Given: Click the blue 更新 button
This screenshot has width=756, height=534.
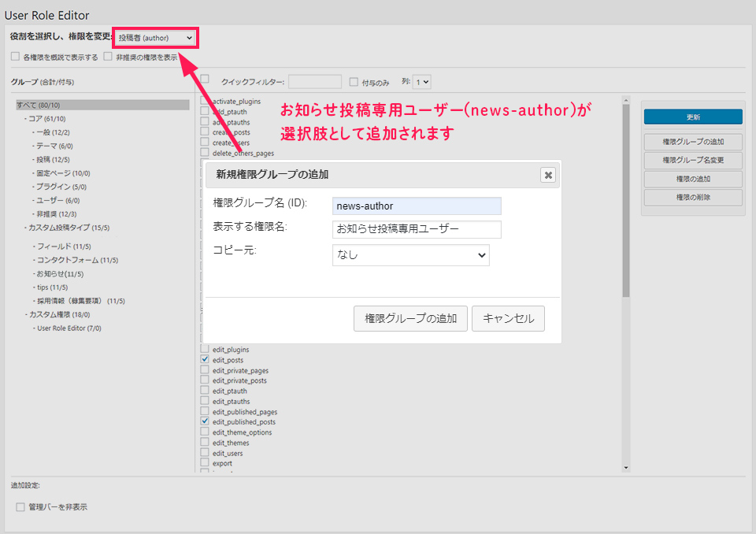Looking at the screenshot, I should click(x=693, y=117).
